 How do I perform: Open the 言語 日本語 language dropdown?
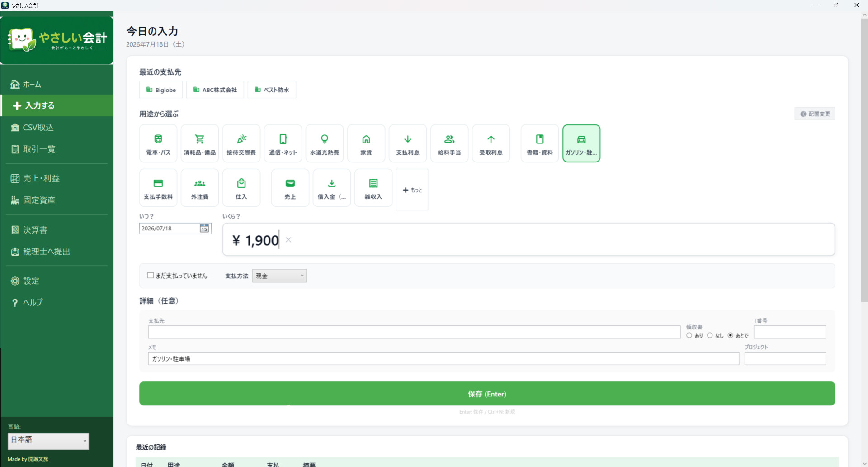tap(48, 441)
